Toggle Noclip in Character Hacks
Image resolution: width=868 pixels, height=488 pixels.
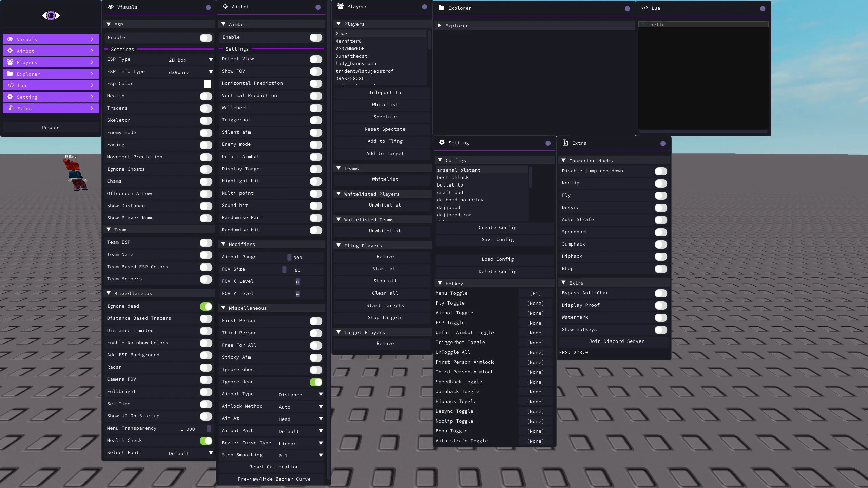[660, 183]
